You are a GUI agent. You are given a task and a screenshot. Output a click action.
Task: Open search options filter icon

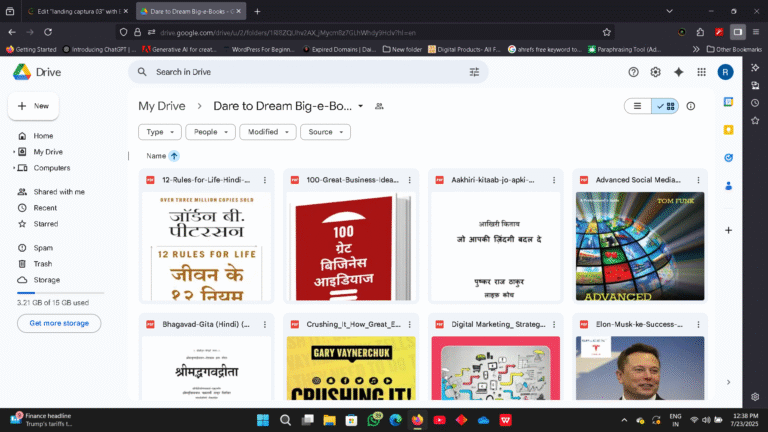coord(474,72)
